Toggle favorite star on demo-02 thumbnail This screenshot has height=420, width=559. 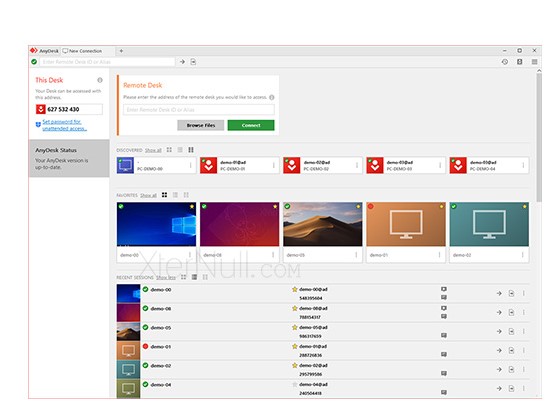525,206
